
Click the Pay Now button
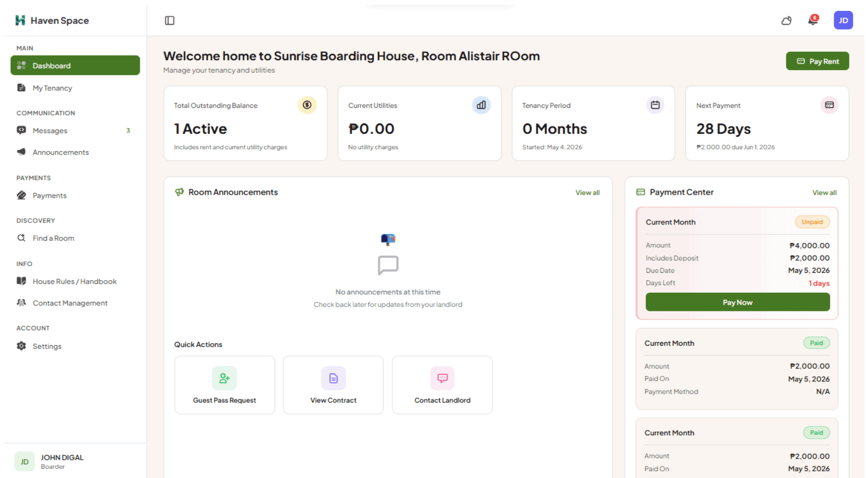737,302
